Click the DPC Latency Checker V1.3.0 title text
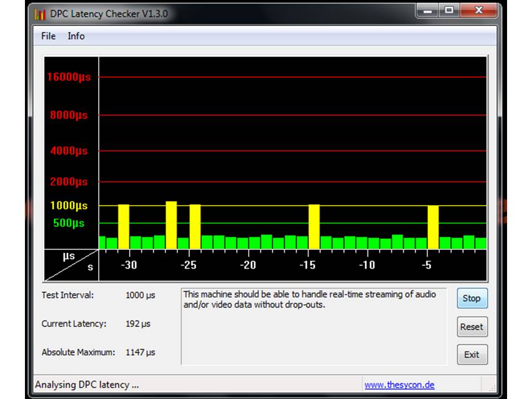The width and height of the screenshot is (532, 399). 109,14
